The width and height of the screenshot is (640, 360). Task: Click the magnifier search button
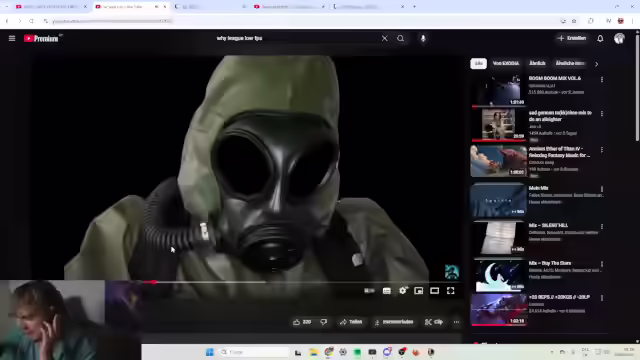point(400,38)
